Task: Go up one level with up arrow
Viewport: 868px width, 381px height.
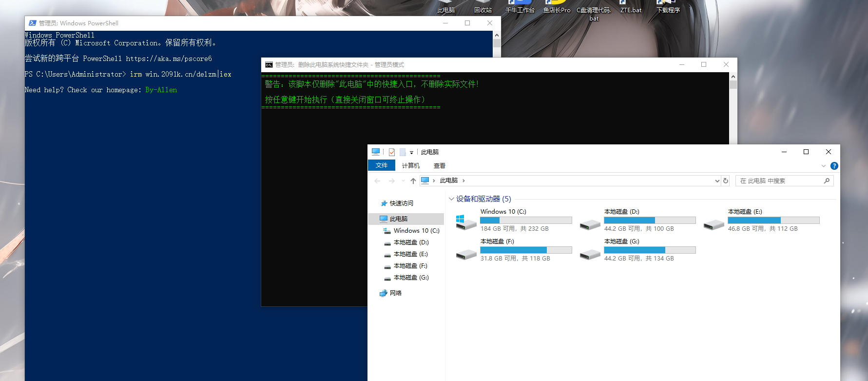Action: click(x=413, y=181)
